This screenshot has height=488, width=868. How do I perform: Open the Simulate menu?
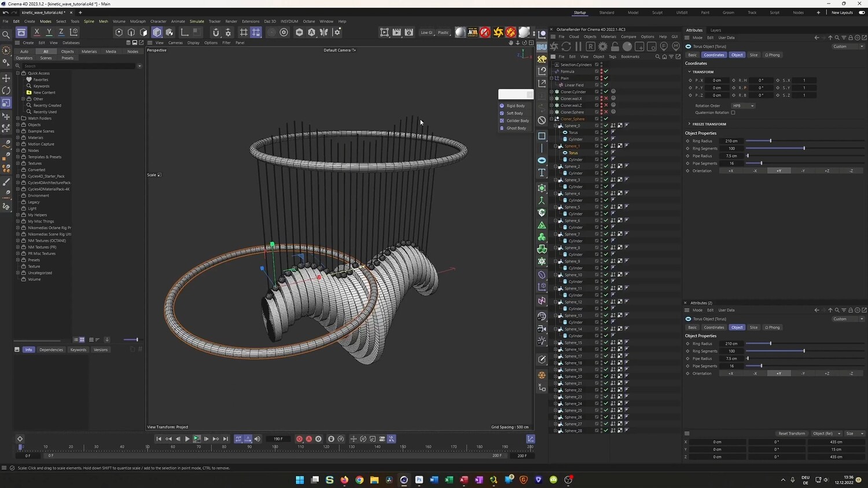(197, 21)
